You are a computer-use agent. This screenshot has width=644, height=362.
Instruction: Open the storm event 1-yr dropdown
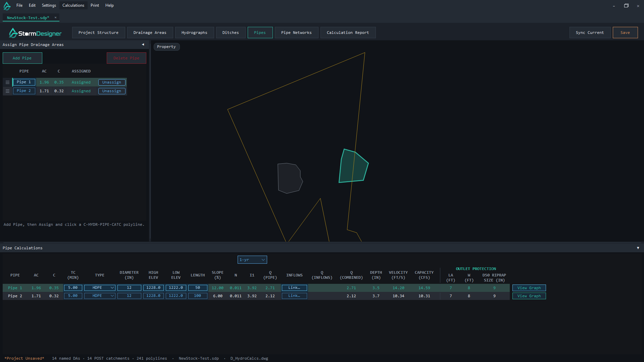coord(252,260)
